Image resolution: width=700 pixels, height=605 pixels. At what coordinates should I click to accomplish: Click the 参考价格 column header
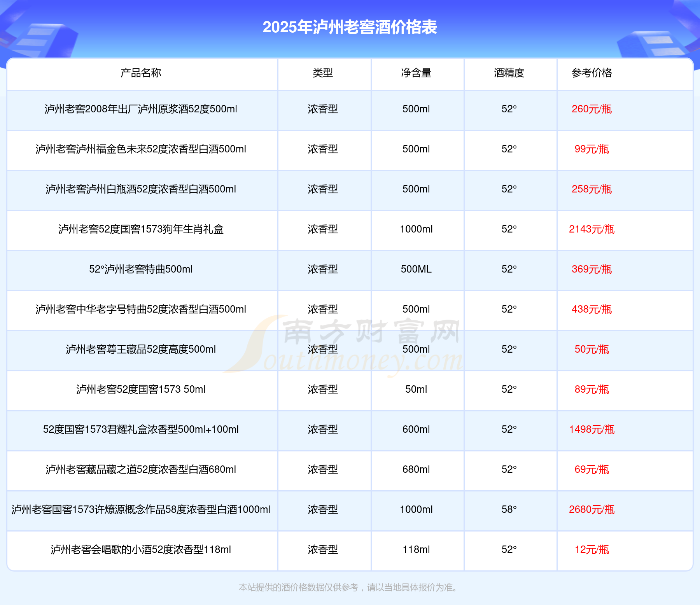point(592,73)
